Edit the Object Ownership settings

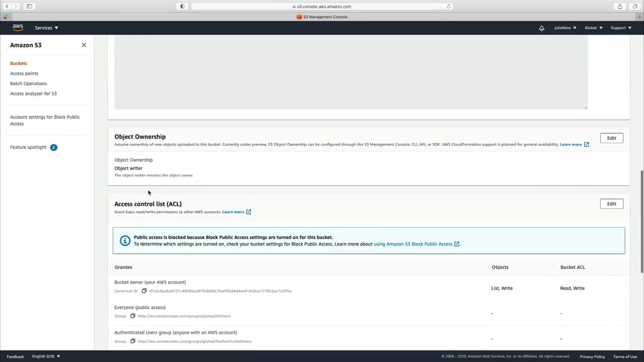pos(611,138)
